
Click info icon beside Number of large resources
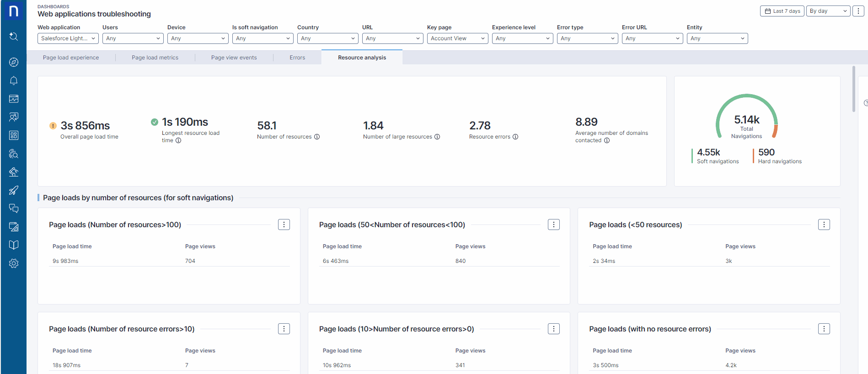tap(437, 137)
